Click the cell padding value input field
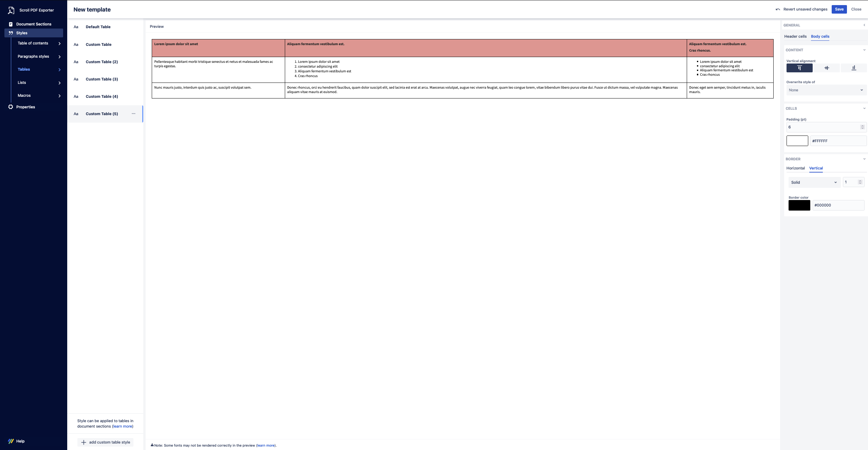 pyautogui.click(x=823, y=127)
